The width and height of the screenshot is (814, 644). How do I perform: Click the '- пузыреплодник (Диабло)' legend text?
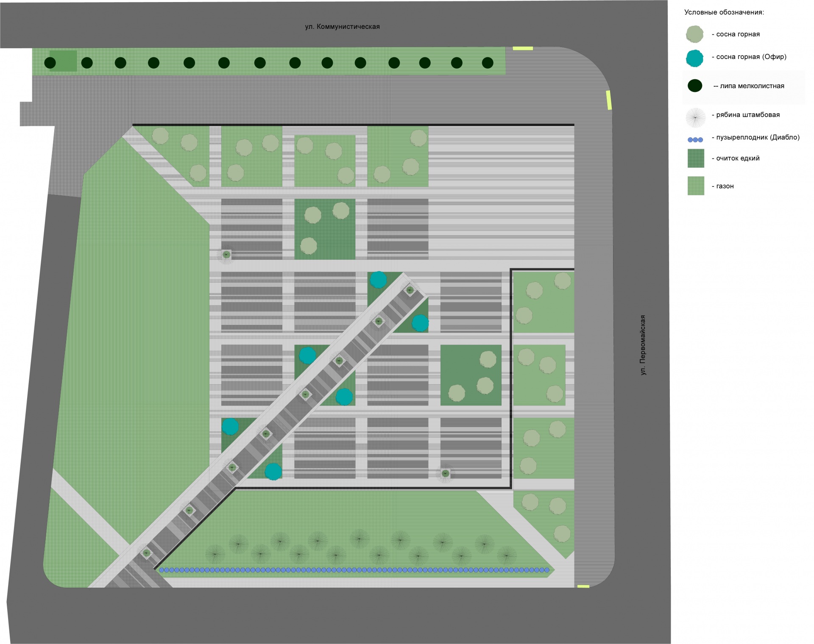pyautogui.click(x=755, y=137)
